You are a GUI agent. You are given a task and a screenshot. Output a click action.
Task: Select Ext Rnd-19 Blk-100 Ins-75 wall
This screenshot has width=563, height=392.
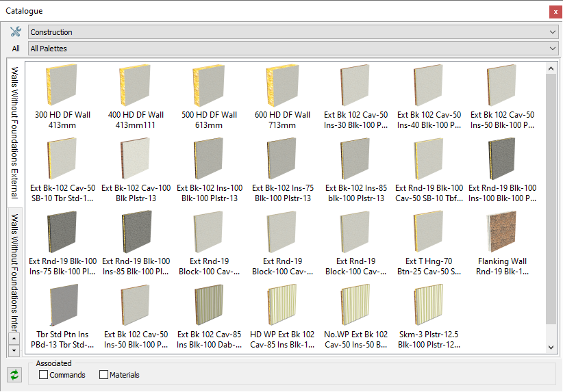(x=62, y=243)
